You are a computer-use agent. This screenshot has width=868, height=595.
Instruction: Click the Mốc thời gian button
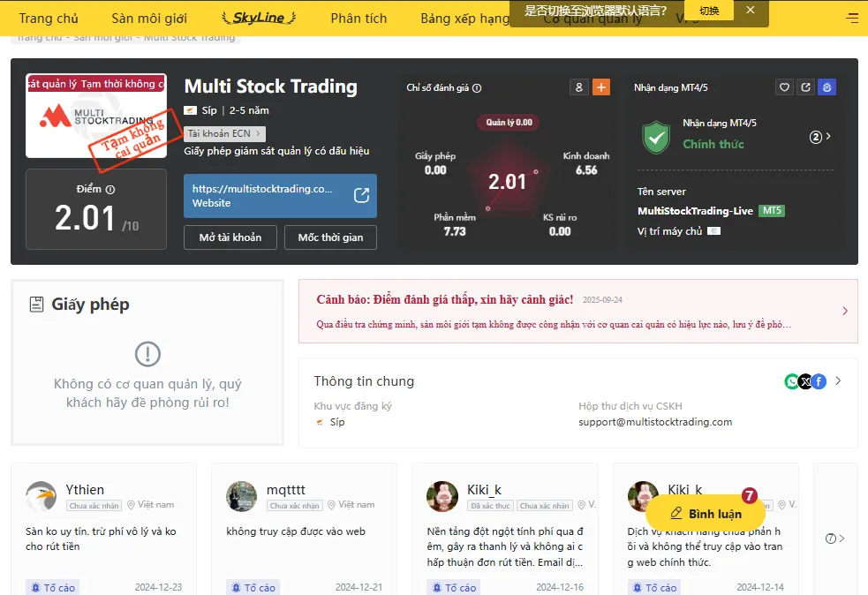(x=330, y=237)
